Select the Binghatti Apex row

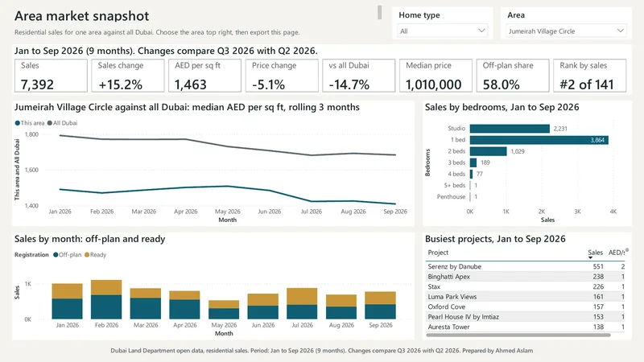[526, 277]
